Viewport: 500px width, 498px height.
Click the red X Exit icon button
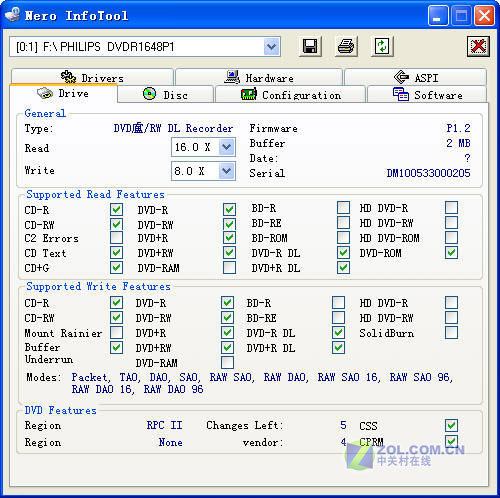coord(478,46)
